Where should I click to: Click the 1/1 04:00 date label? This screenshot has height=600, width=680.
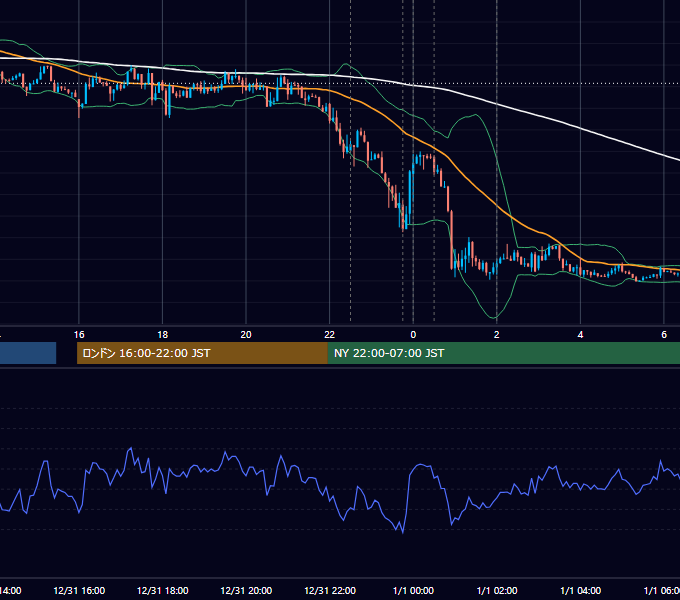(x=581, y=591)
